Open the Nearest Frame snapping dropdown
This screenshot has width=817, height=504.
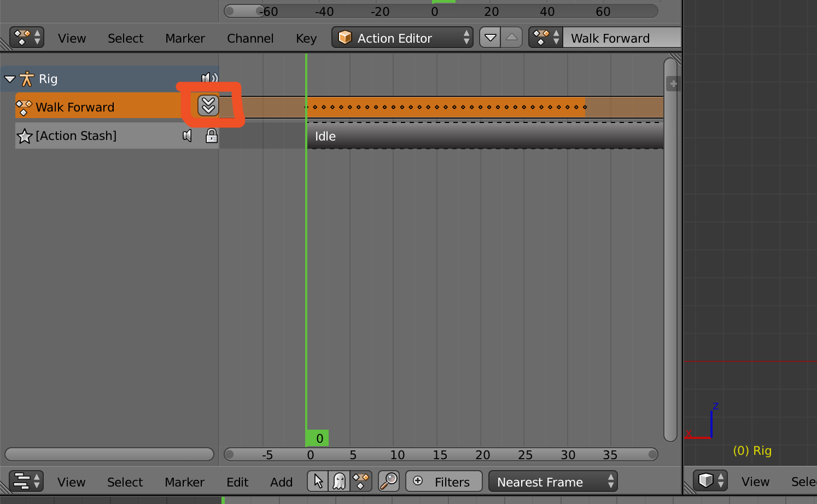[x=552, y=482]
